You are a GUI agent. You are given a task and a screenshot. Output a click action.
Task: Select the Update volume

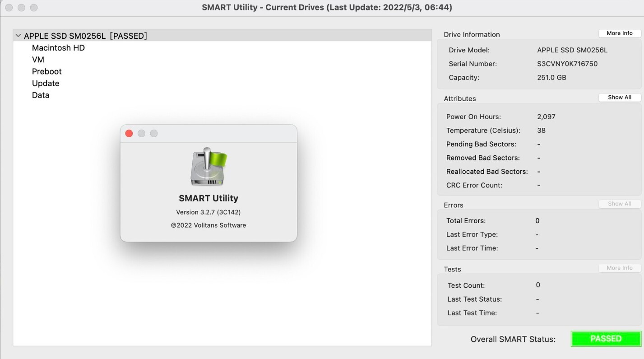pyautogui.click(x=46, y=84)
